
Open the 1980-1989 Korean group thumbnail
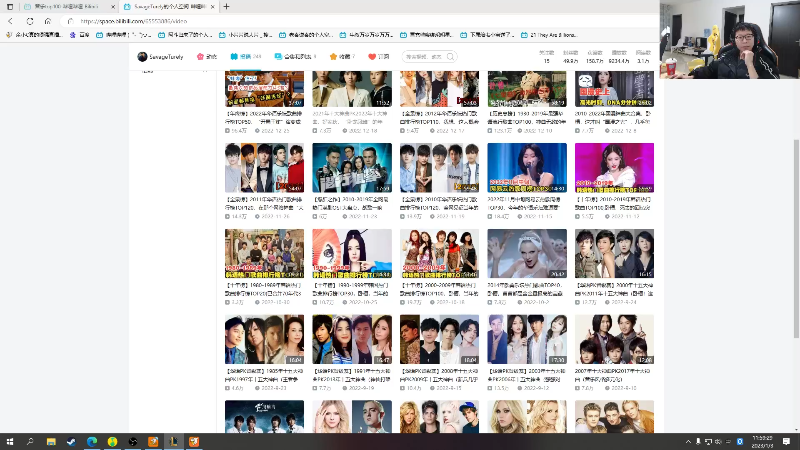coord(264,254)
